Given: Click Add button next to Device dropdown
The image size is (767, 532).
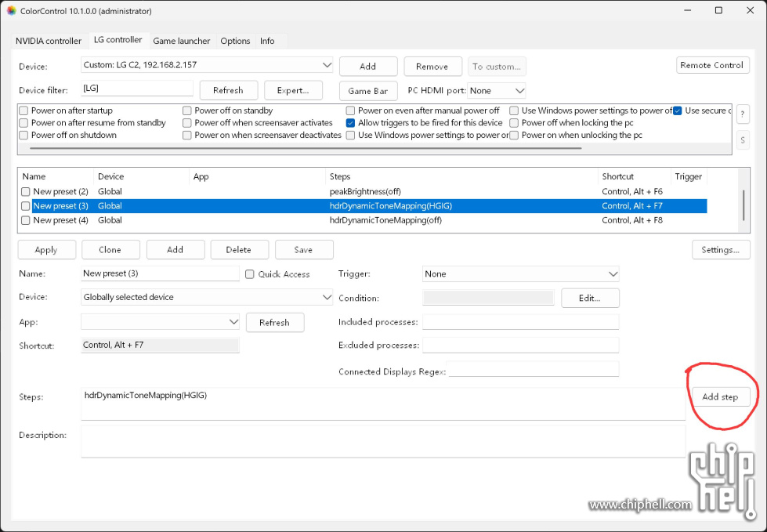Looking at the screenshot, I should pos(368,67).
